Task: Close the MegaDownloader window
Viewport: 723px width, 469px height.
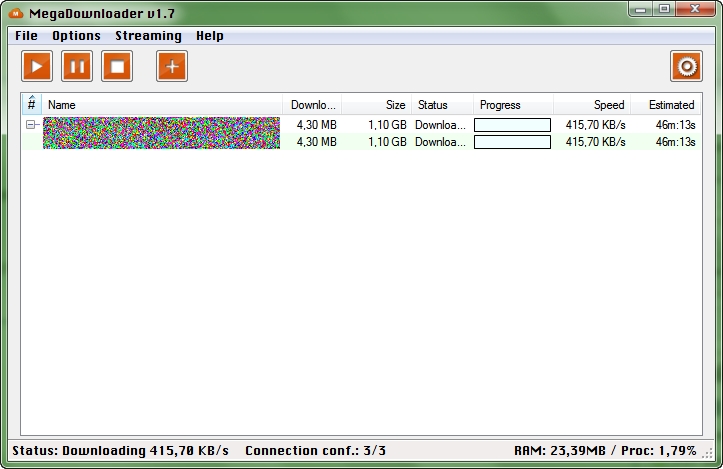Action: tap(695, 9)
